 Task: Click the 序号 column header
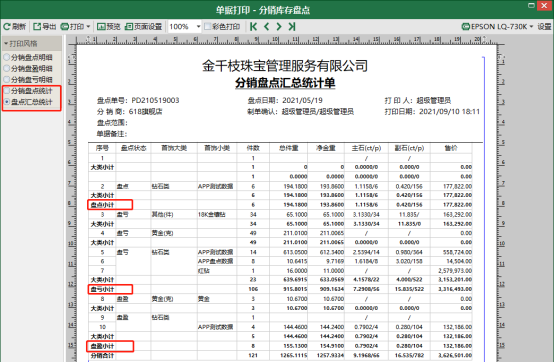point(102,148)
